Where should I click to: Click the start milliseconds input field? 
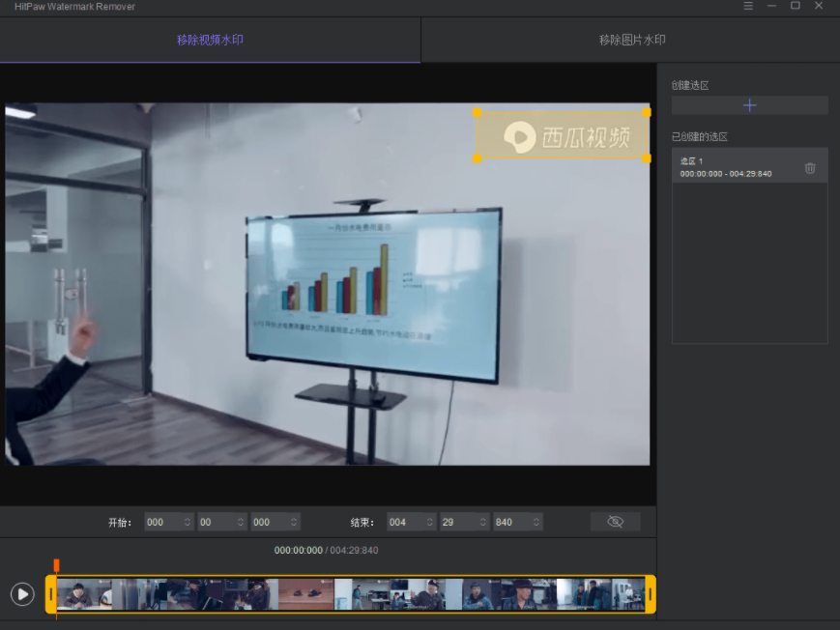(x=267, y=522)
